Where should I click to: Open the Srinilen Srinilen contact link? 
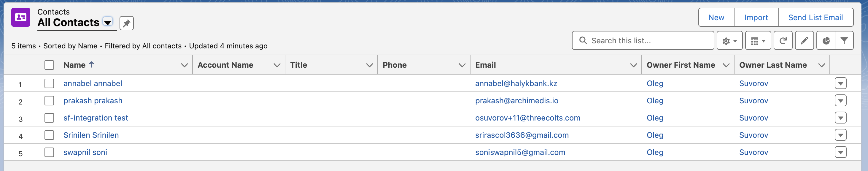tap(91, 135)
